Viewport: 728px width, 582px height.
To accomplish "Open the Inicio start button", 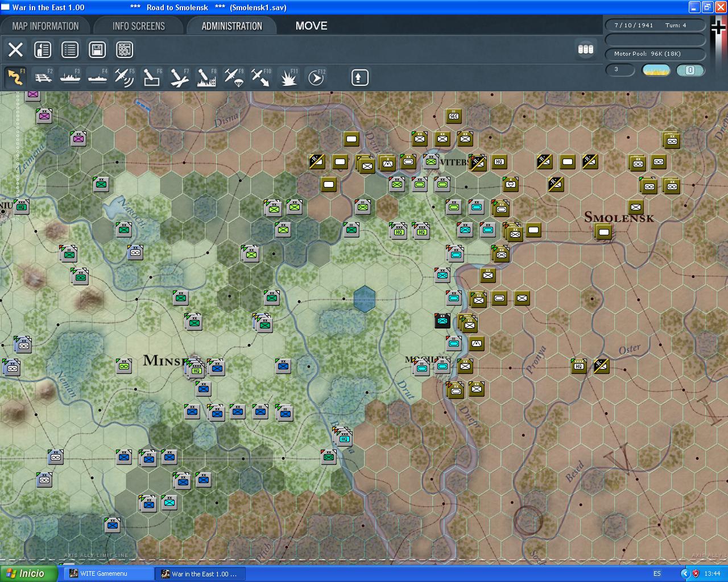I will (29, 573).
